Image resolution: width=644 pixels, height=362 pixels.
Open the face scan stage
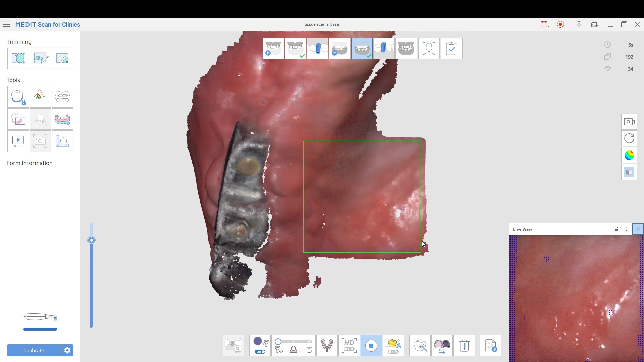tap(429, 49)
